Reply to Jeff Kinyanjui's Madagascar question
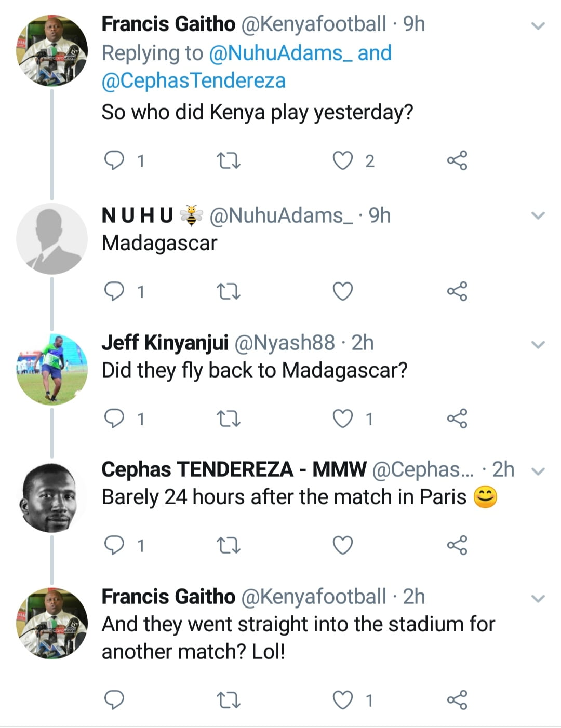The height and width of the screenshot is (728, 561). click(114, 419)
